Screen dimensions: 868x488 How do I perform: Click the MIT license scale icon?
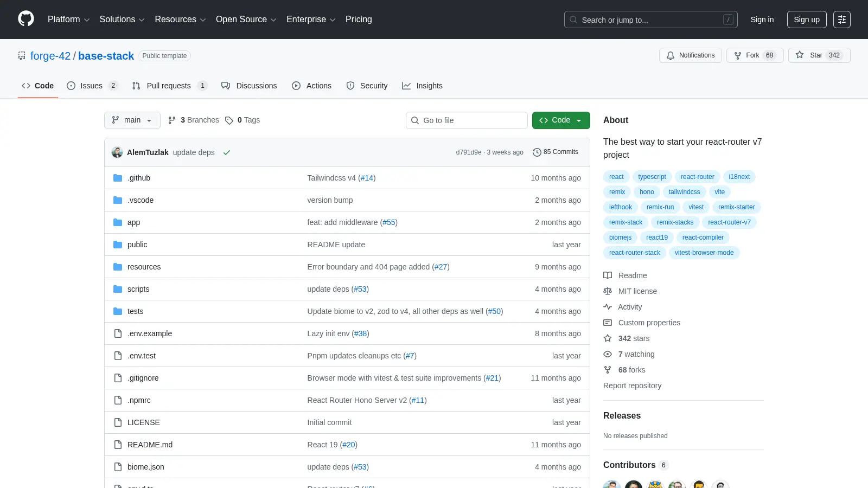(x=608, y=291)
